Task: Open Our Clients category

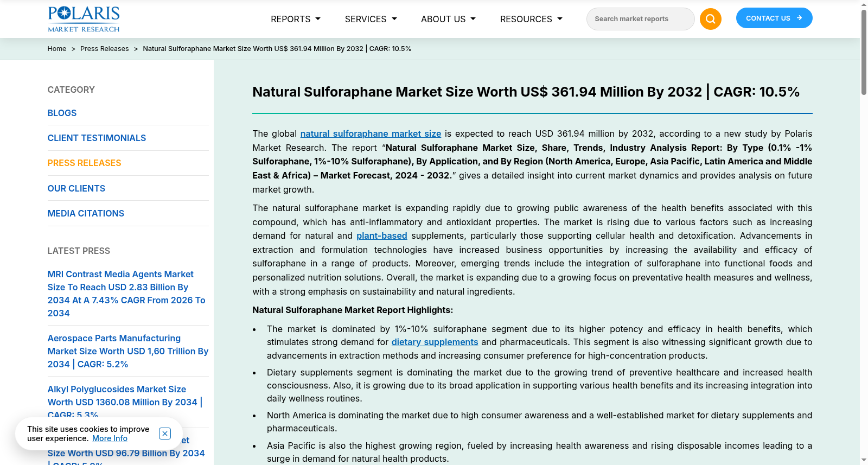Action: 76,188
